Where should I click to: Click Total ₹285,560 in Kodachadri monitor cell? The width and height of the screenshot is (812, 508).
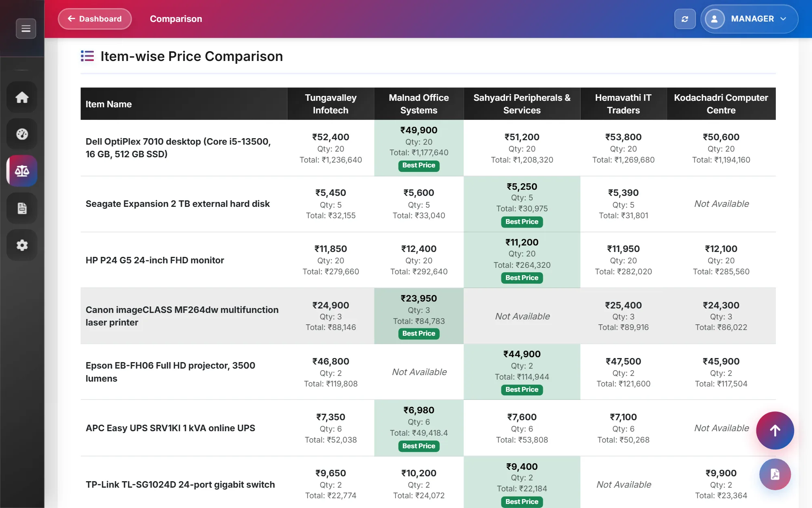pos(721,272)
